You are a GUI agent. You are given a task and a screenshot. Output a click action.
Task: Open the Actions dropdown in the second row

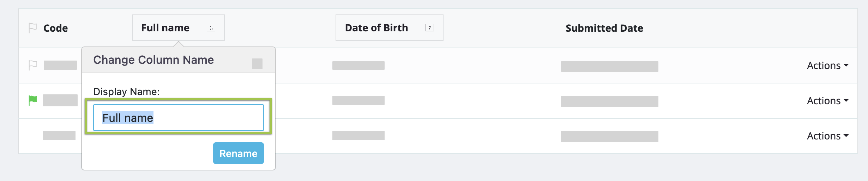pos(827,101)
